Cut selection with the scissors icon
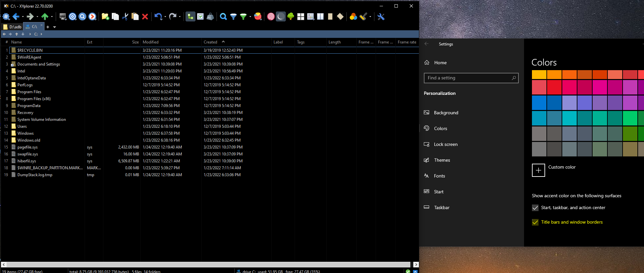Screen dimensions: 644x273 pyautogui.click(x=125, y=16)
